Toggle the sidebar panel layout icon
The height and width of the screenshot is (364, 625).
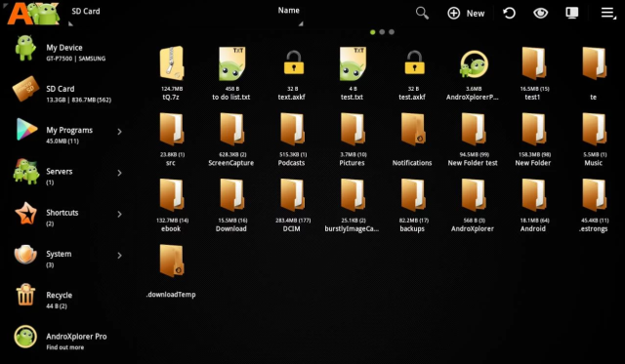pos(572,13)
